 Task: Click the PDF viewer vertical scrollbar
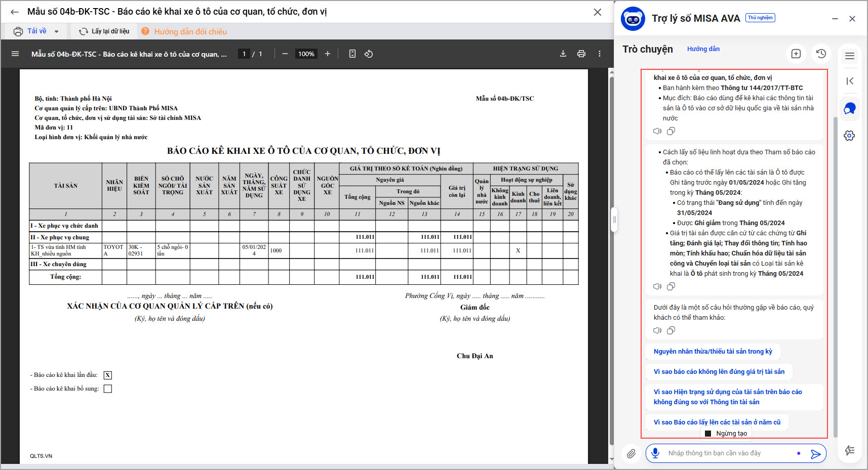pyautogui.click(x=611, y=261)
